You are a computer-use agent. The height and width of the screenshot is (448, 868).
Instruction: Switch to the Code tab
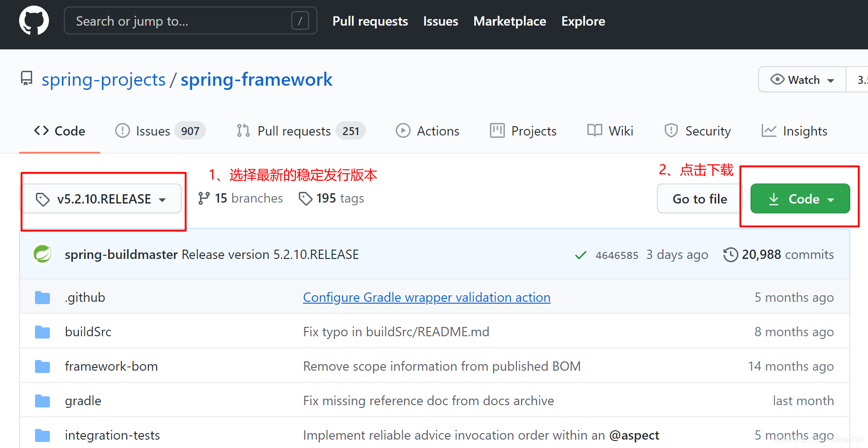pyautogui.click(x=60, y=131)
